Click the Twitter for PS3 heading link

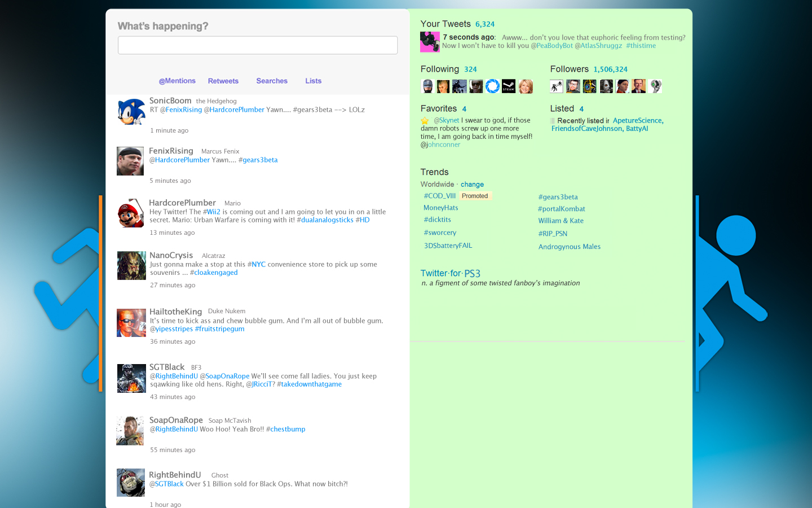click(451, 273)
